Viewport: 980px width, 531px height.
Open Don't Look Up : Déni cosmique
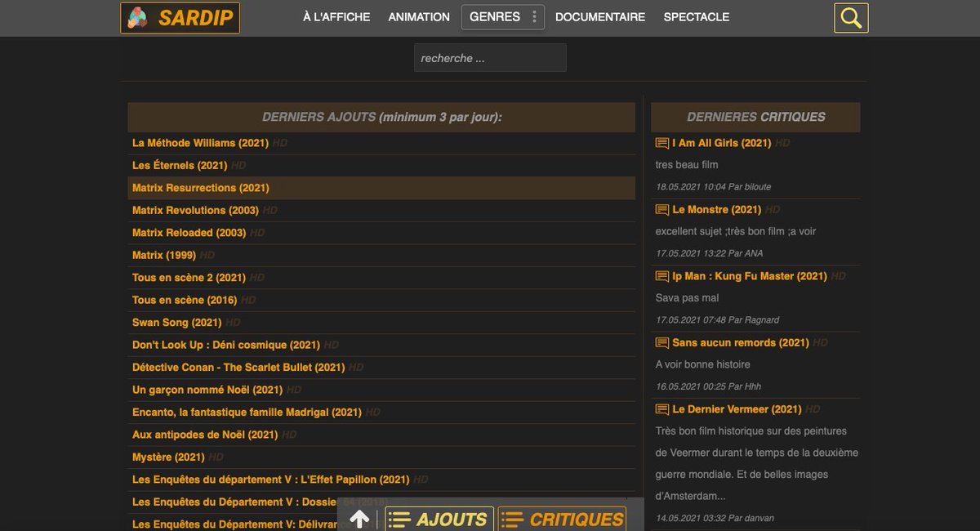(226, 345)
